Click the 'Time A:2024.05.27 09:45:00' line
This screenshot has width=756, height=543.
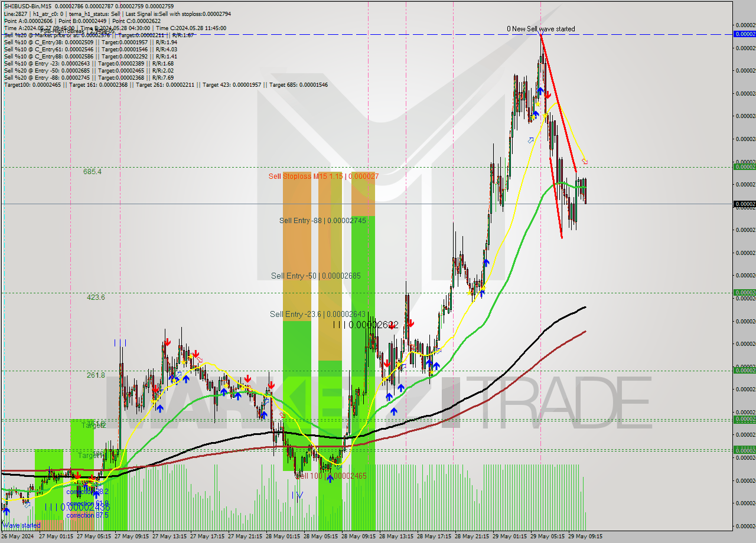click(115, 28)
